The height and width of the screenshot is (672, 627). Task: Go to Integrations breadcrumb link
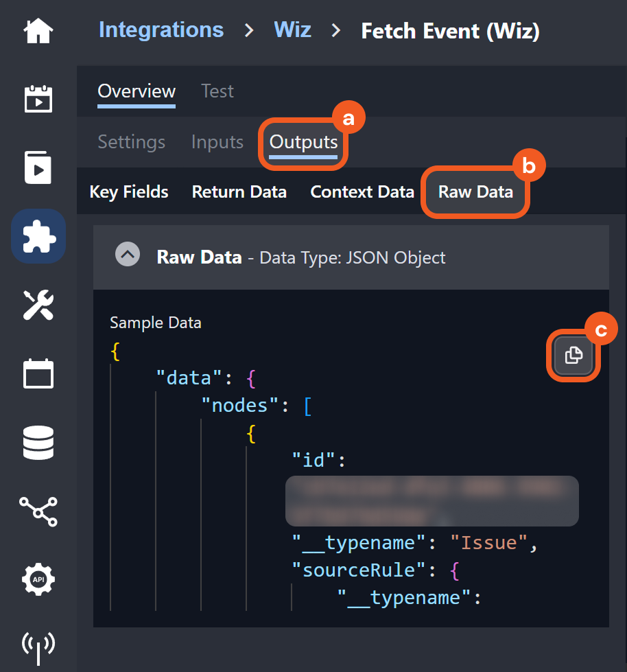(x=161, y=30)
